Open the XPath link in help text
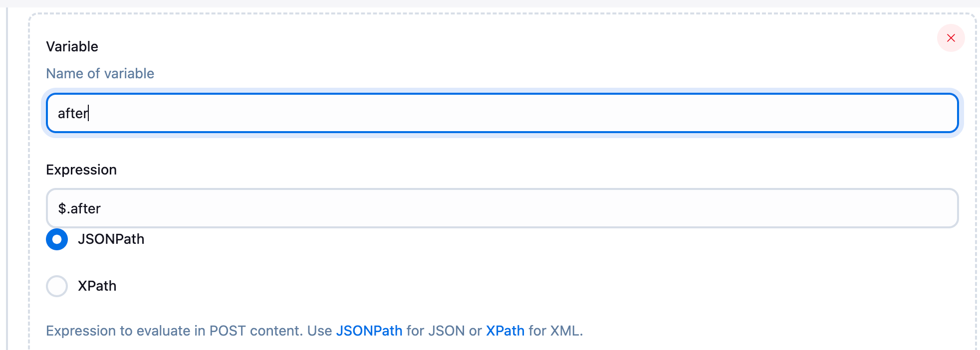The image size is (980, 350). [505, 331]
